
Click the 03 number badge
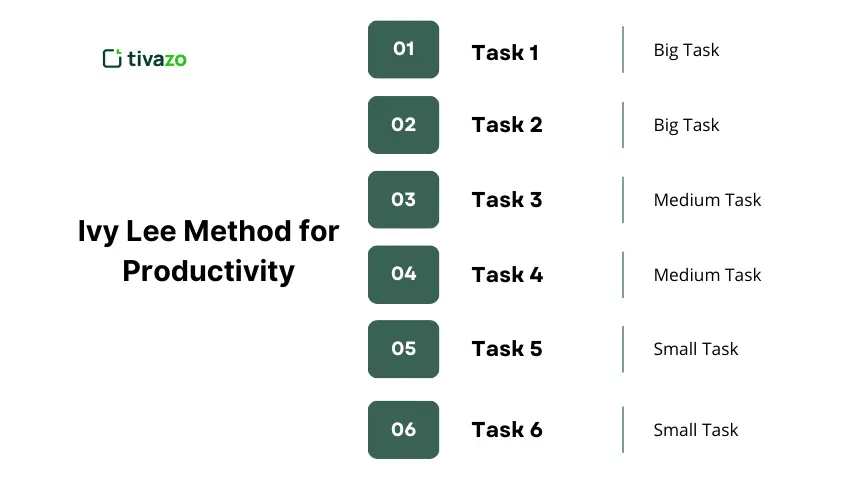[403, 200]
